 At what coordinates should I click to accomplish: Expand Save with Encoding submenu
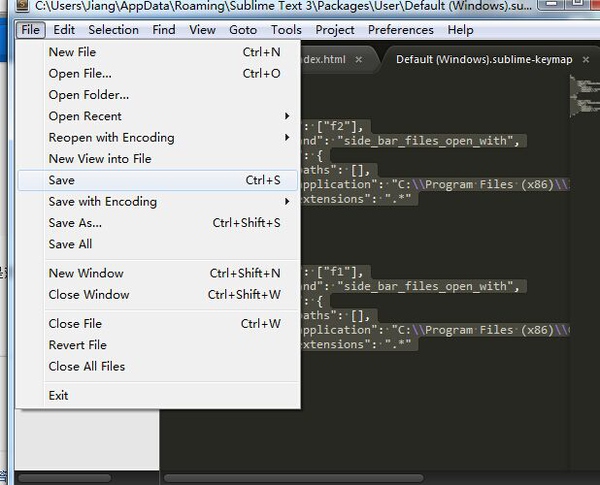pyautogui.click(x=158, y=201)
